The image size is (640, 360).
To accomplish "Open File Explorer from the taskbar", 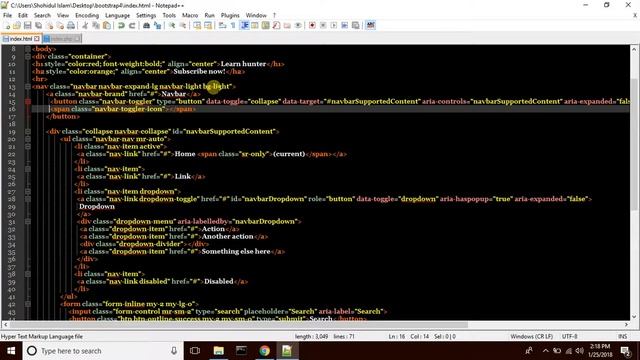I will pos(218,351).
